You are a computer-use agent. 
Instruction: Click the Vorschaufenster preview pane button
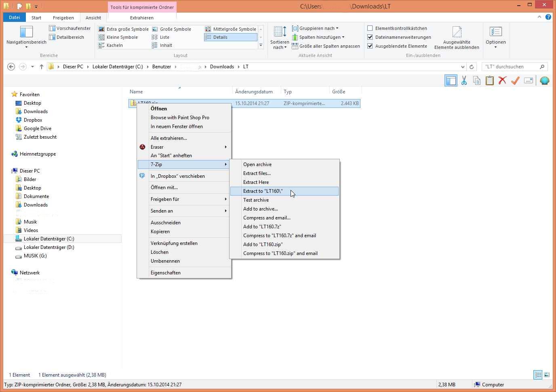69,28
